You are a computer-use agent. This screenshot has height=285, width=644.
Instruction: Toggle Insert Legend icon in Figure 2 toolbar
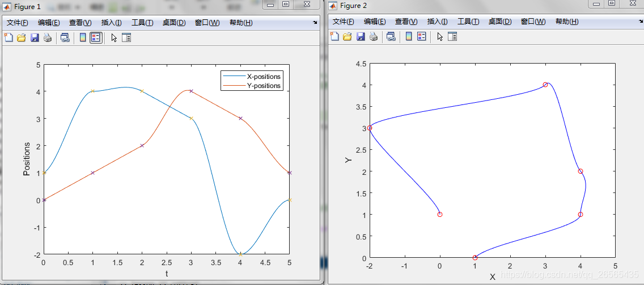point(421,36)
